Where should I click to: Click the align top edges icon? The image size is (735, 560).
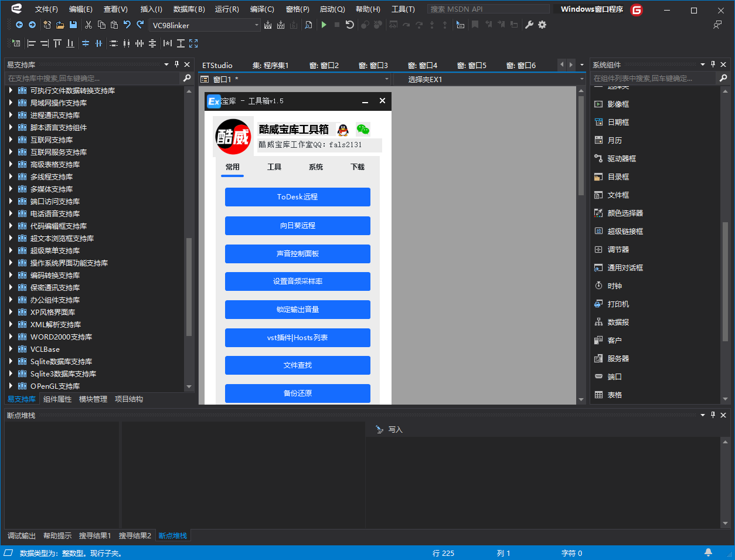tap(57, 43)
